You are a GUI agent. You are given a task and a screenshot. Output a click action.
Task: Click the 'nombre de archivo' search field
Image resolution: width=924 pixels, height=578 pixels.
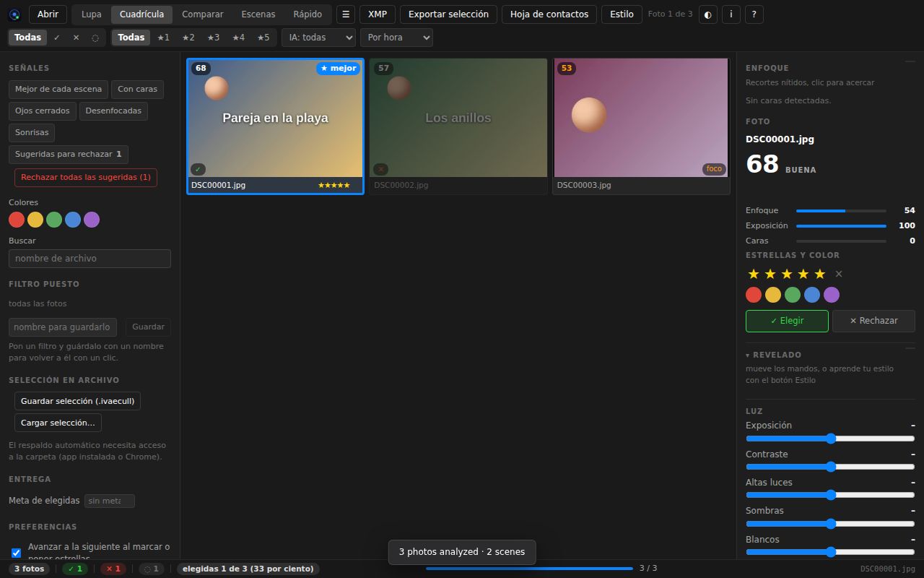(90, 259)
